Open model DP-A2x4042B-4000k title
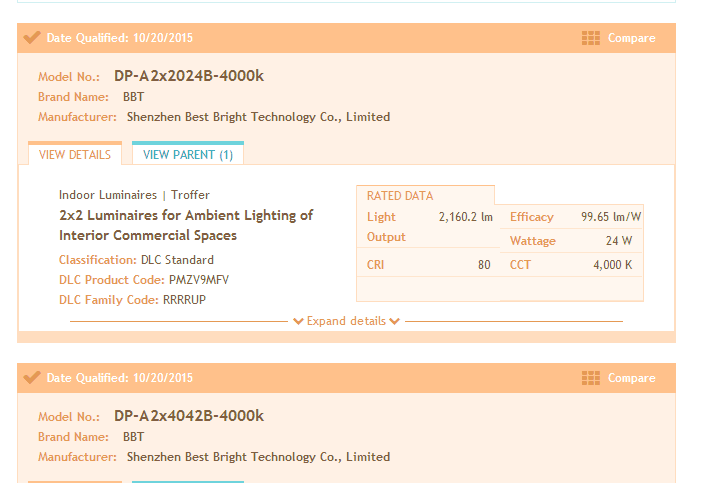Image resolution: width=709 pixels, height=483 pixels. point(189,416)
